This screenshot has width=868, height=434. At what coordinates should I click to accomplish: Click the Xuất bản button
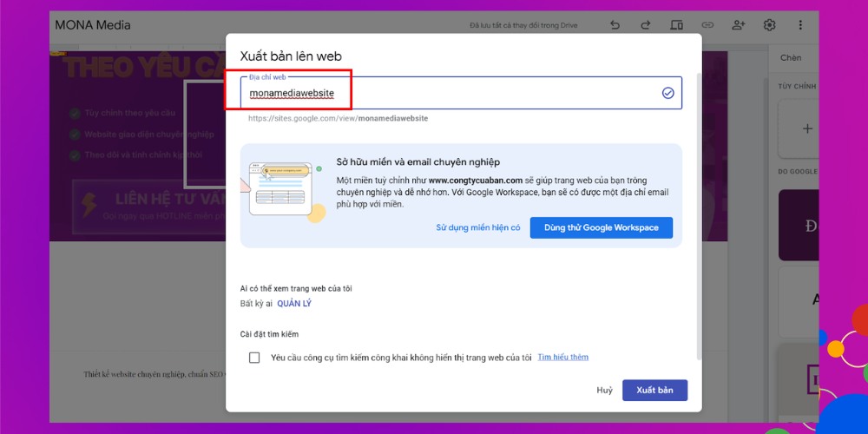pos(654,391)
